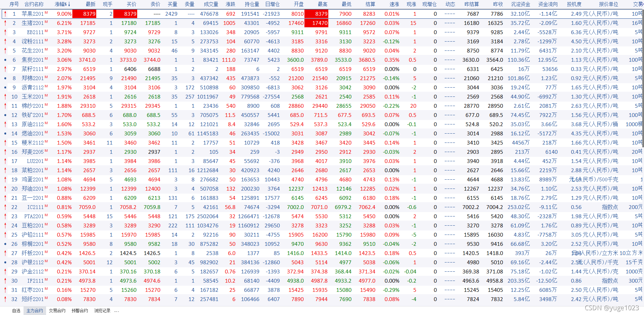The width and height of the screenshot is (644, 315).
Task: Click the M badge next to 豆一2201
Action: pyautogui.click(x=46, y=197)
